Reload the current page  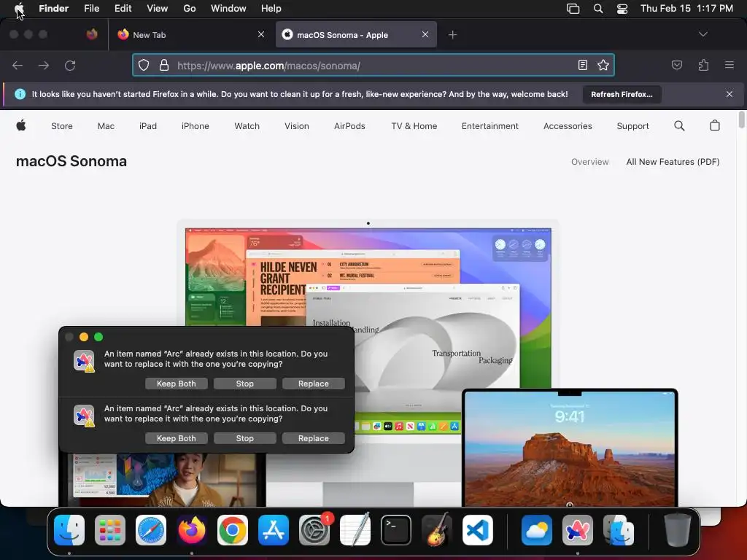coord(70,65)
